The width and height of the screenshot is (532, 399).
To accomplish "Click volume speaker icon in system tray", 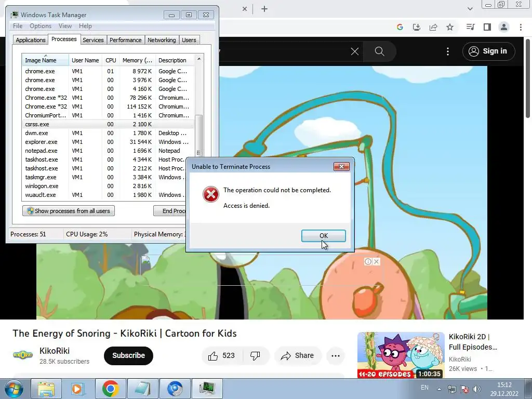I will click(477, 389).
